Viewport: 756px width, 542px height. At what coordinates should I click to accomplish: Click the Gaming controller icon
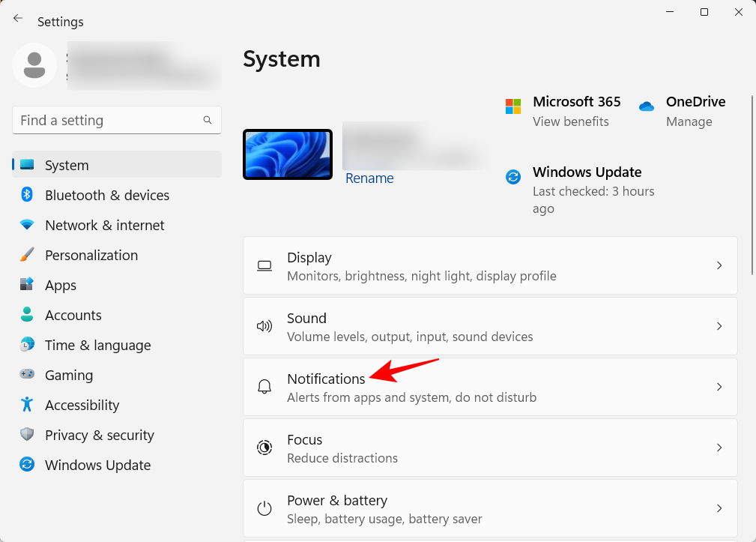[27, 375]
